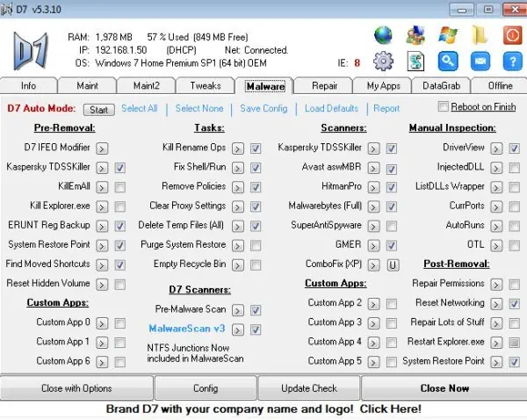527x420 pixels.
Task: Check SuperAntiSpyware checkbox
Action: 392,226
